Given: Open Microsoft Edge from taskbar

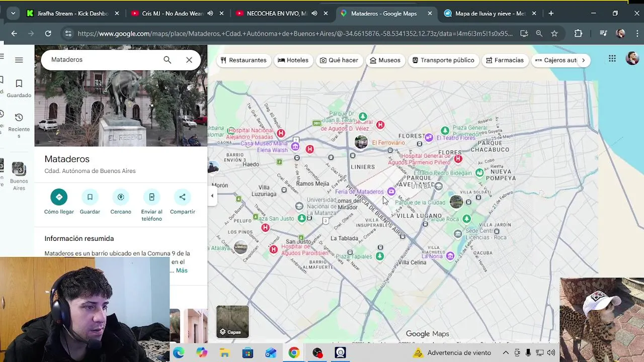Looking at the screenshot, I should (179, 353).
